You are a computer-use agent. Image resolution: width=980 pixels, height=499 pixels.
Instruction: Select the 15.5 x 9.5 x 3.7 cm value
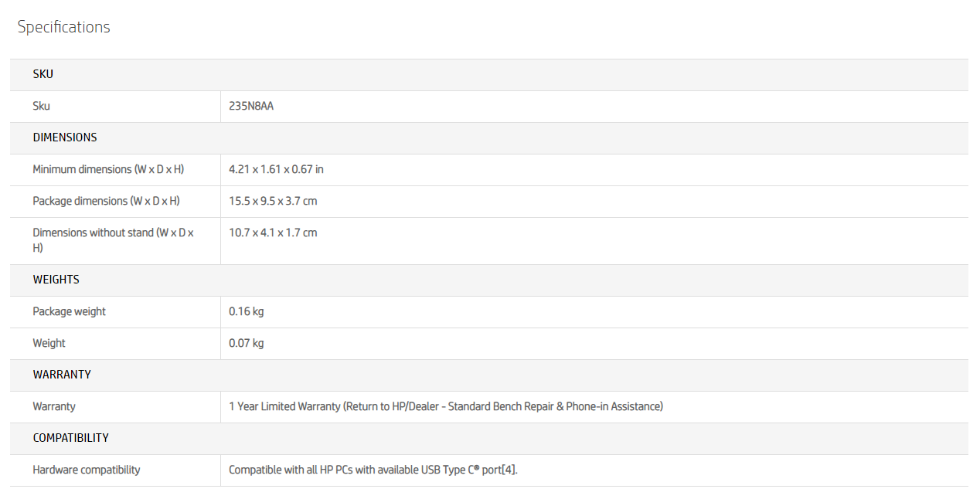tap(273, 201)
